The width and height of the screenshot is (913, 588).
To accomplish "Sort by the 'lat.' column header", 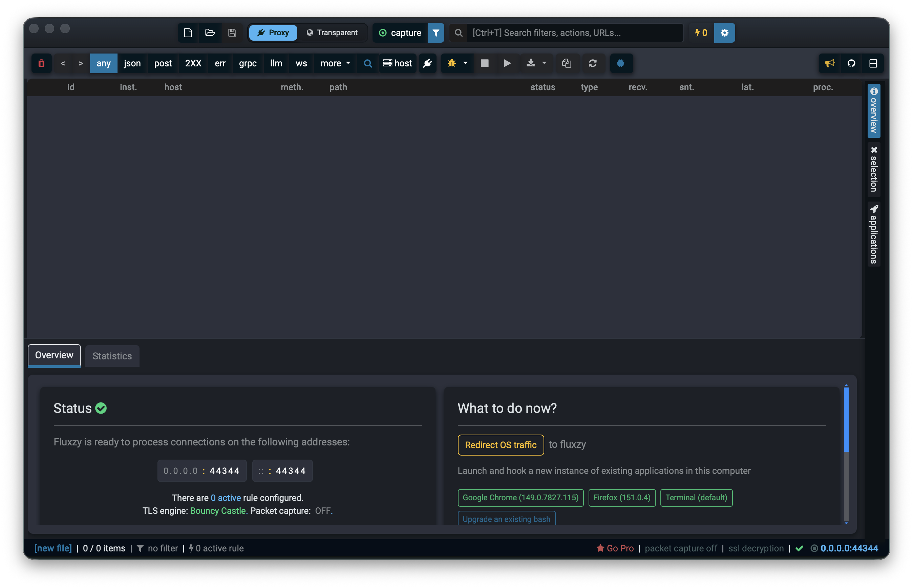I will [747, 87].
